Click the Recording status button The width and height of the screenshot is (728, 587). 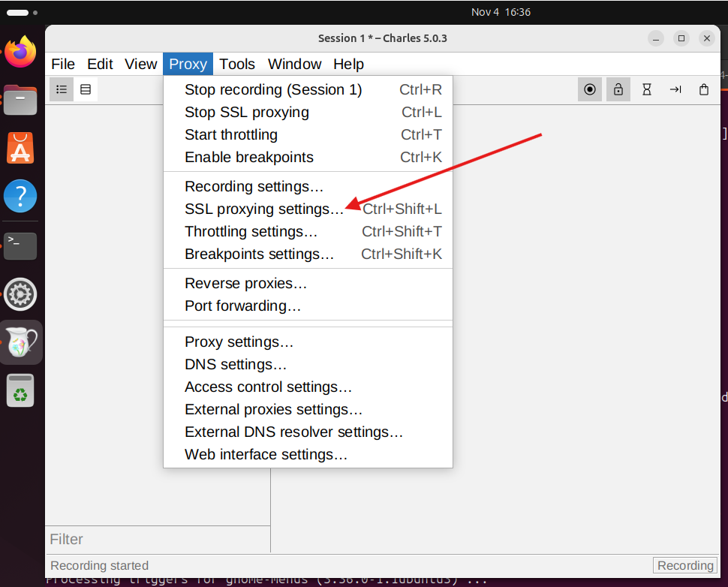(x=685, y=566)
